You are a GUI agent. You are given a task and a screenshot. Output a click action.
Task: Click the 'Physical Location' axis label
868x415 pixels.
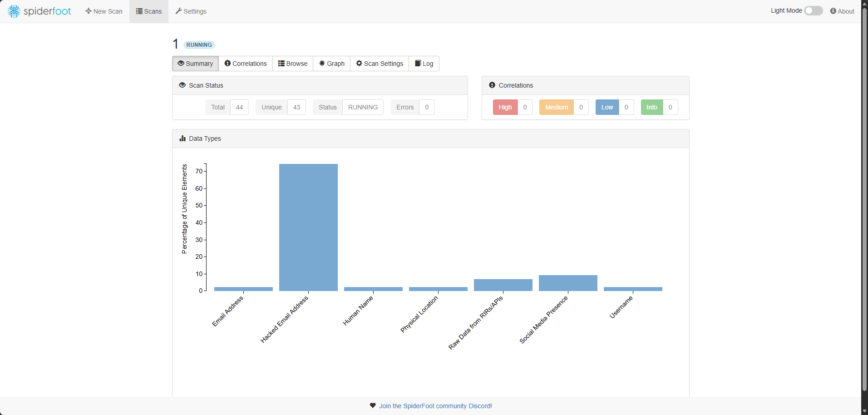[419, 314]
